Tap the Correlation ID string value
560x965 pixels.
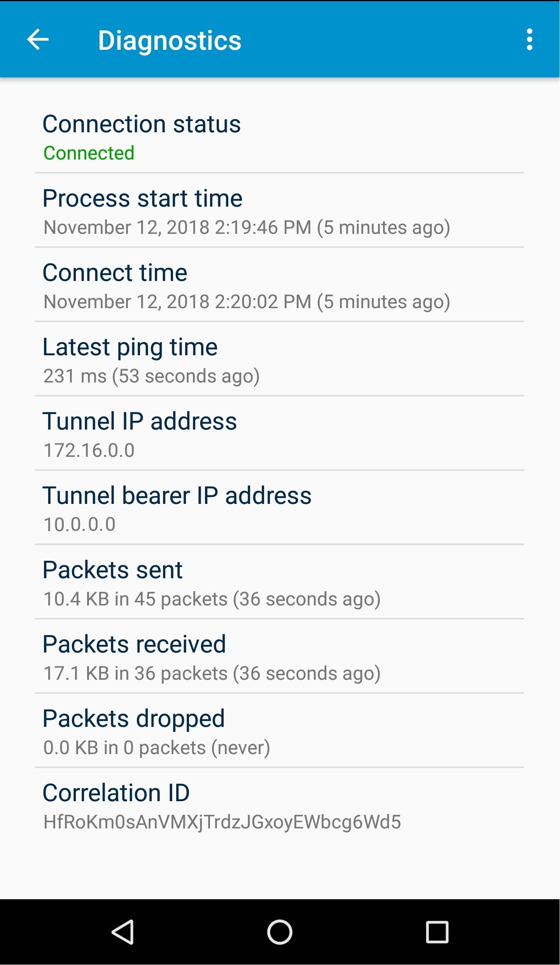click(222, 822)
